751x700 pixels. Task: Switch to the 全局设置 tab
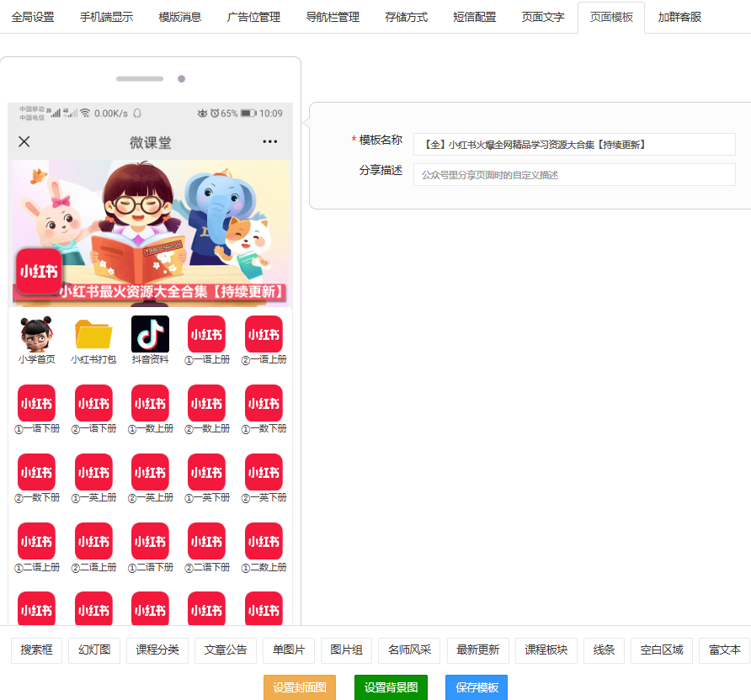pos(33,17)
